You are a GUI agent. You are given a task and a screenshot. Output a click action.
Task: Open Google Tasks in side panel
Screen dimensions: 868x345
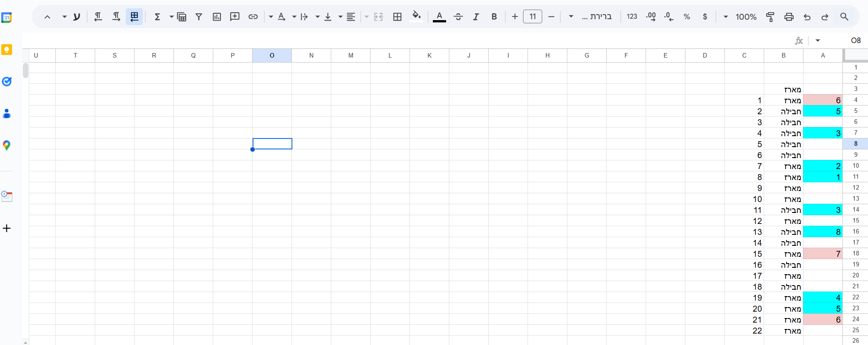7,82
